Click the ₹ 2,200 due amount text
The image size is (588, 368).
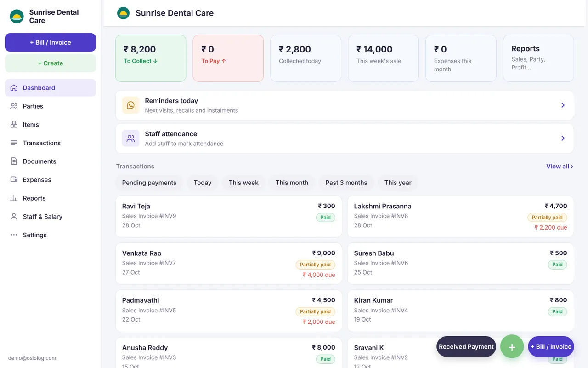[551, 228]
